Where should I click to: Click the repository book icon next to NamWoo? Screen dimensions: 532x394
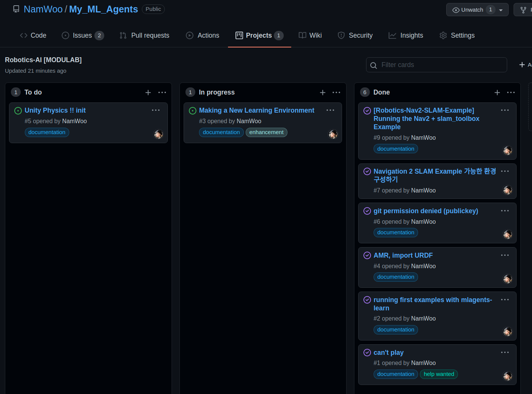point(16,9)
